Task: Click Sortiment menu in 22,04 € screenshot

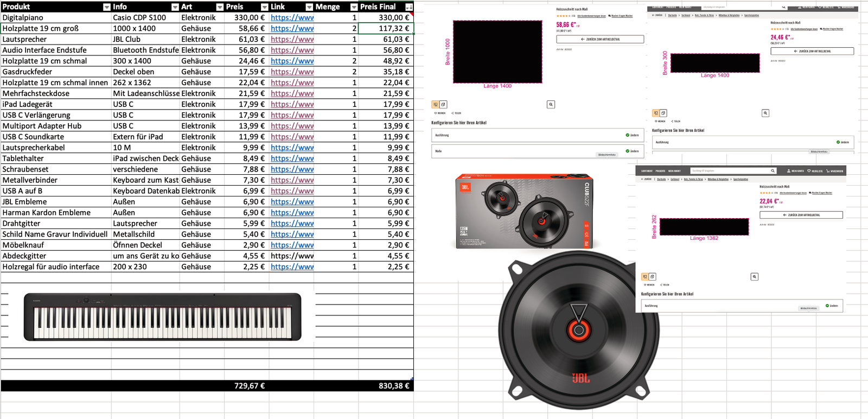Action: pyautogui.click(x=647, y=171)
